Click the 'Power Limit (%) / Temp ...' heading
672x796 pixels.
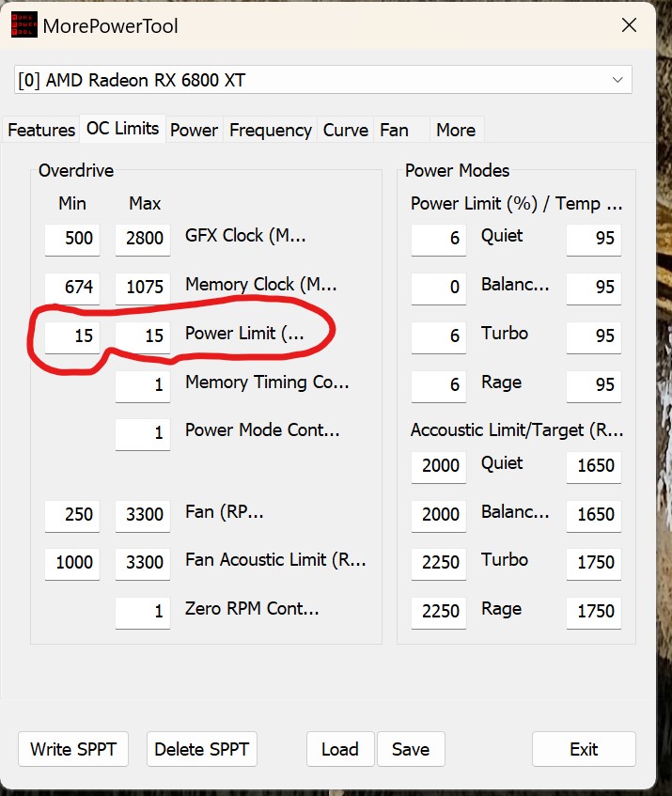(x=516, y=204)
